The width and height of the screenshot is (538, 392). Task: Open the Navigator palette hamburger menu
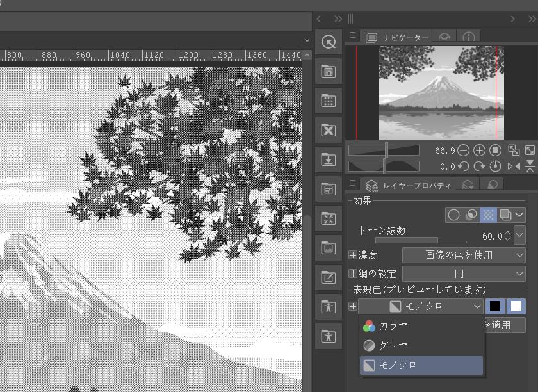(x=353, y=35)
